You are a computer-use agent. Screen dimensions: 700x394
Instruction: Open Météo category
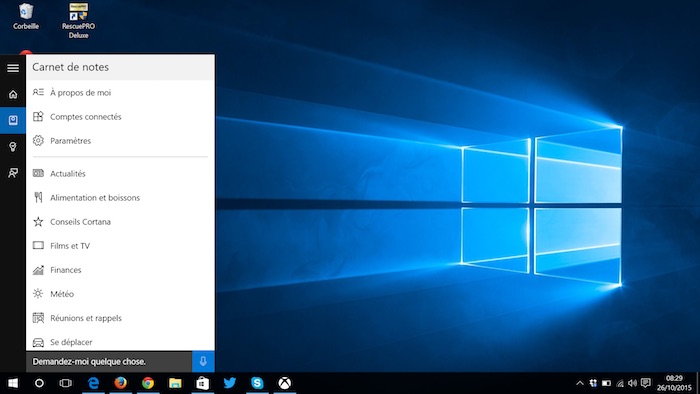[x=121, y=294]
